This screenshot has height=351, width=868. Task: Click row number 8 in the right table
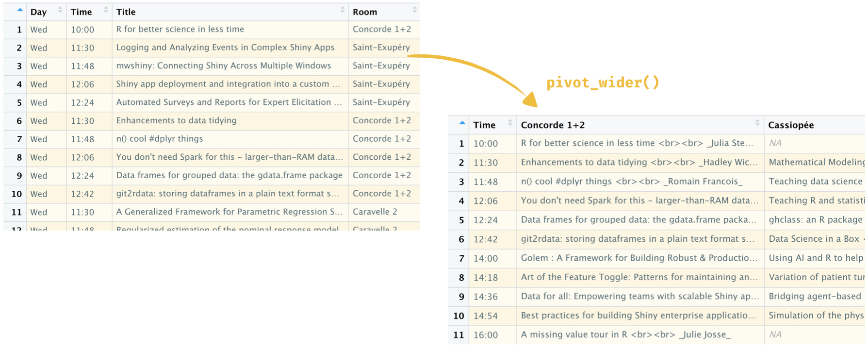pos(461,277)
